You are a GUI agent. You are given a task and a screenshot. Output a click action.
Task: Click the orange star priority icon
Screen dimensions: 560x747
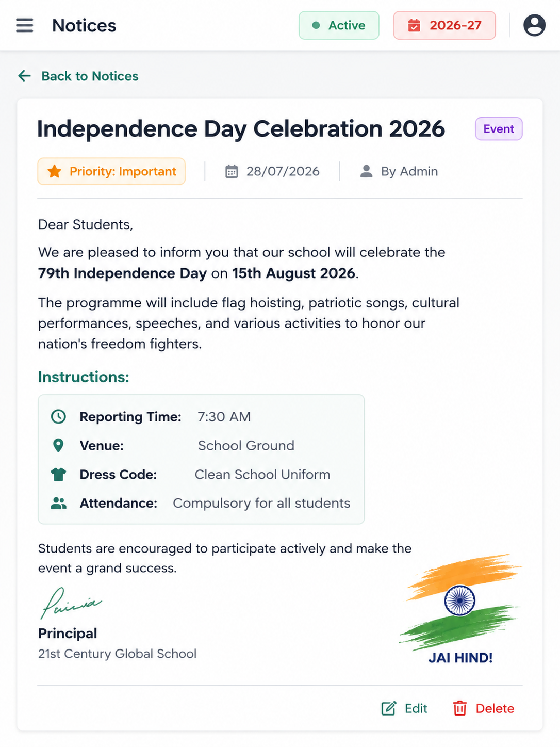point(54,171)
